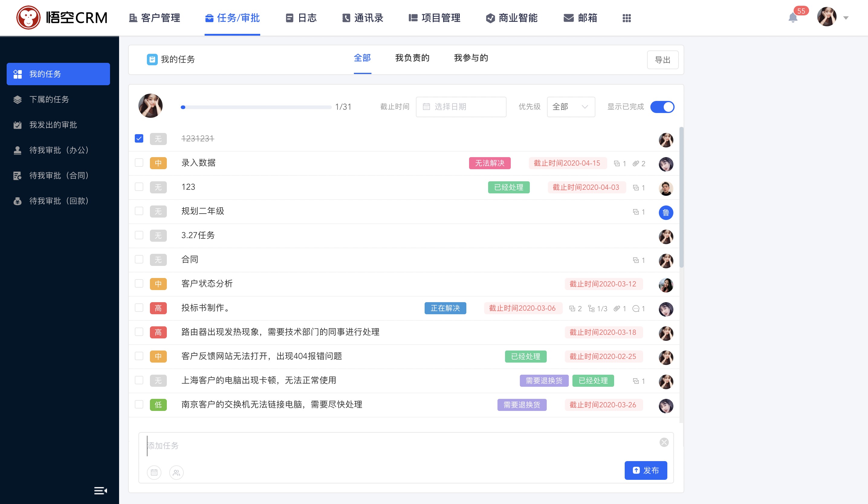The width and height of the screenshot is (868, 504).
Task: Switch to the 我参与的 tab
Action: coord(471,58)
